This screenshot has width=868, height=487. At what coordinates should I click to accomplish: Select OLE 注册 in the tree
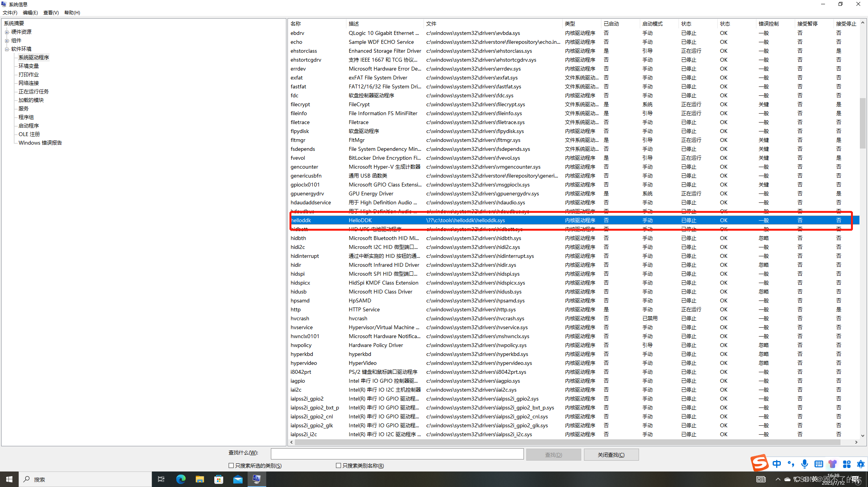coord(29,134)
